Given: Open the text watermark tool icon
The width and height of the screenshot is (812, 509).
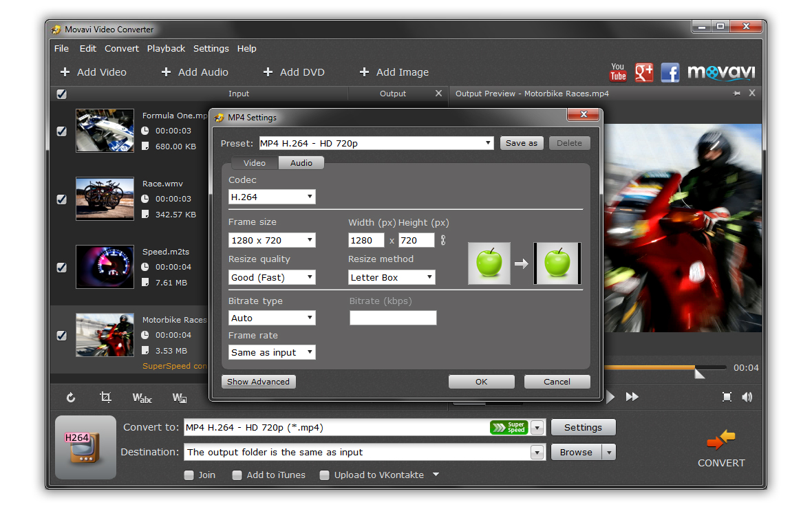Looking at the screenshot, I should pyautogui.click(x=142, y=398).
